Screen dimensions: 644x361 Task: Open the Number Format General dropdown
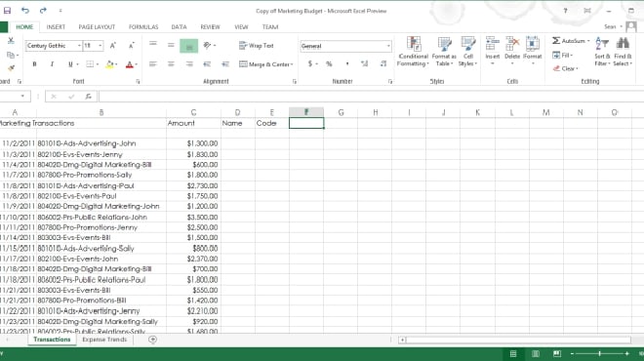coord(388,46)
